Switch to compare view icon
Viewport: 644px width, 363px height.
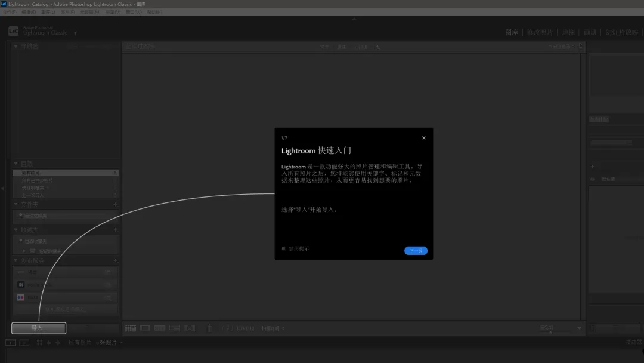(160, 328)
